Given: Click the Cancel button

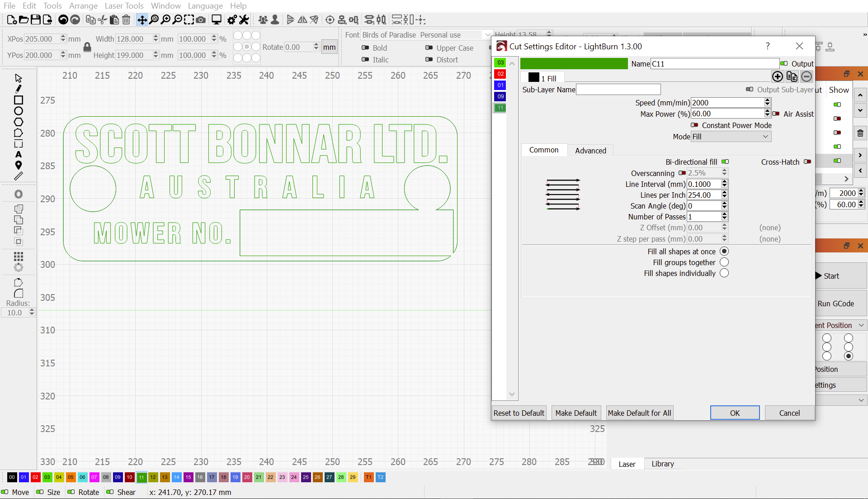Looking at the screenshot, I should (789, 413).
